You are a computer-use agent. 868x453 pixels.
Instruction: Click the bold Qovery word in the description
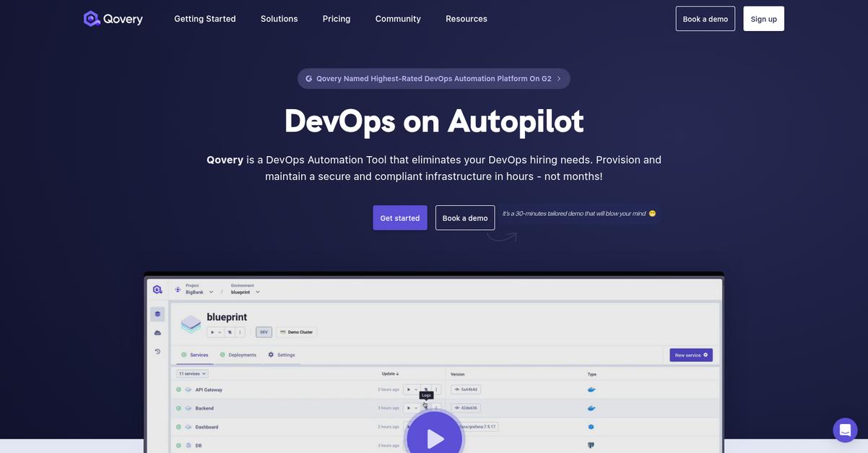[225, 160]
